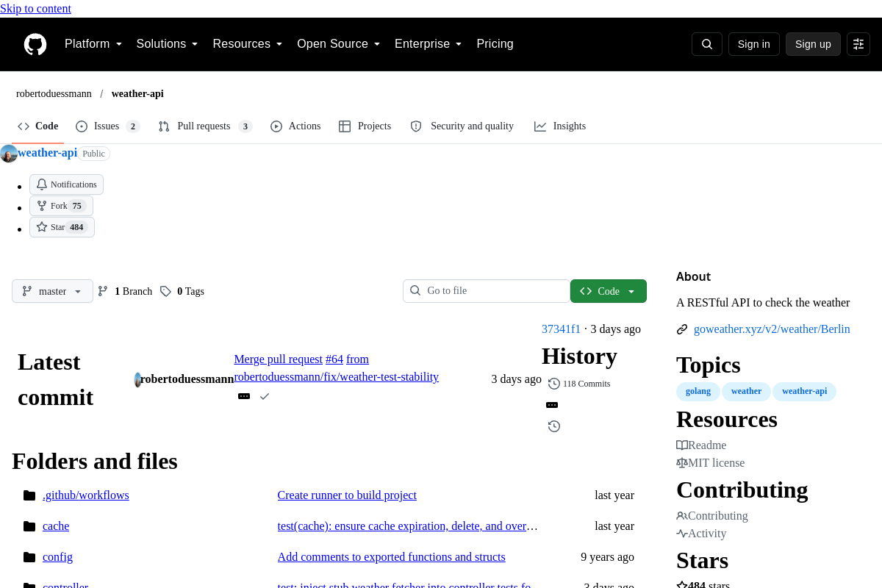Image resolution: width=882 pixels, height=588 pixels.
Task: Click the Go to file search field
Action: click(x=487, y=291)
